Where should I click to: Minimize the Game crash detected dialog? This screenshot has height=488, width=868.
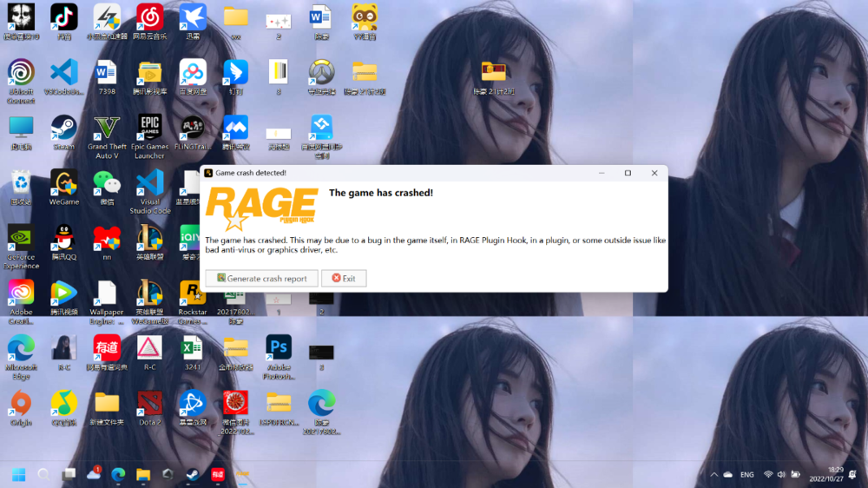coord(602,173)
